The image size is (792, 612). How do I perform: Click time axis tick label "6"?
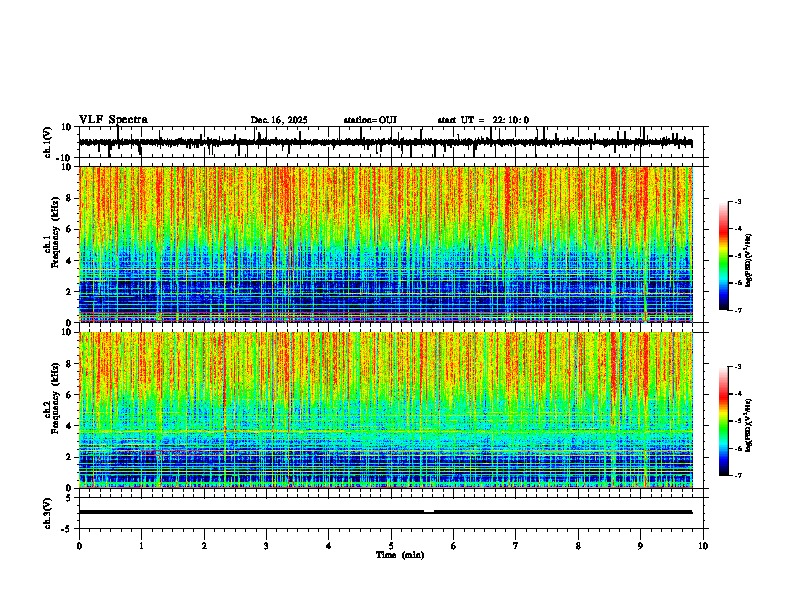click(x=454, y=546)
